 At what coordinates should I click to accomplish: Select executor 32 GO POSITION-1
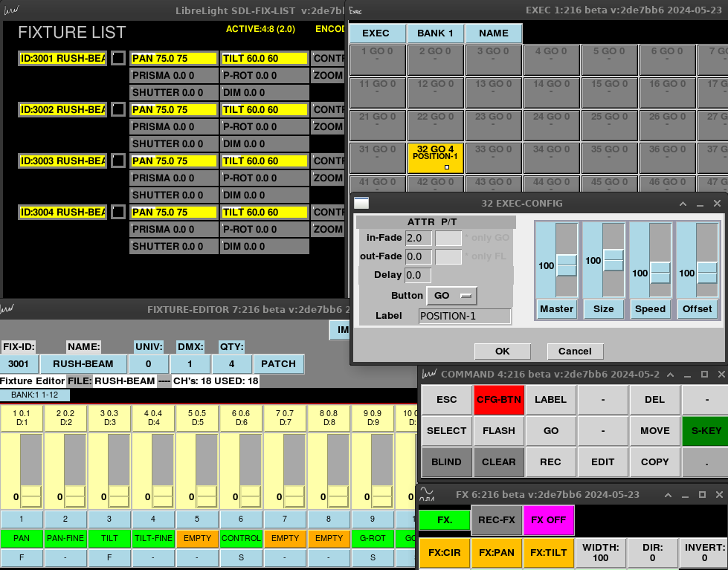[x=436, y=158]
